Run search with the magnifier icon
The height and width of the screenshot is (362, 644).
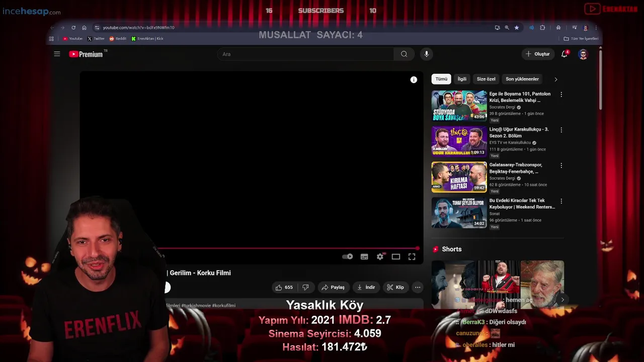404,54
